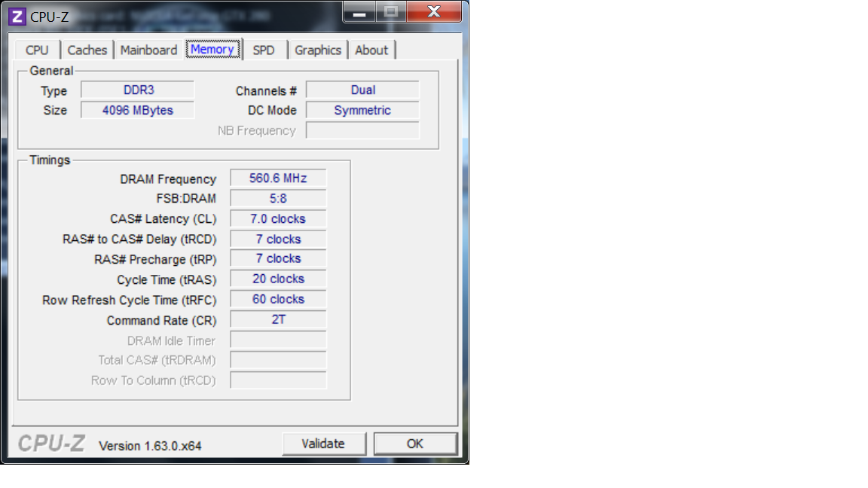Click the CPU-Z logo icon in title bar
868x488 pixels.
17,17
